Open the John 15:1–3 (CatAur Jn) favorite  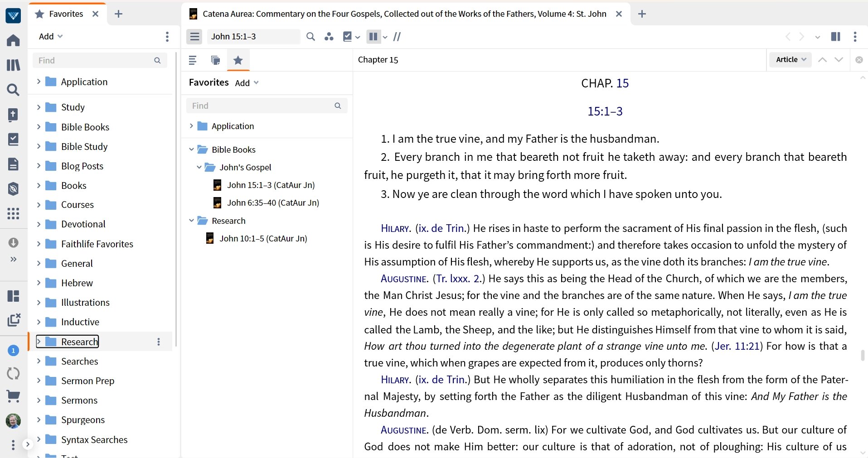click(x=271, y=185)
